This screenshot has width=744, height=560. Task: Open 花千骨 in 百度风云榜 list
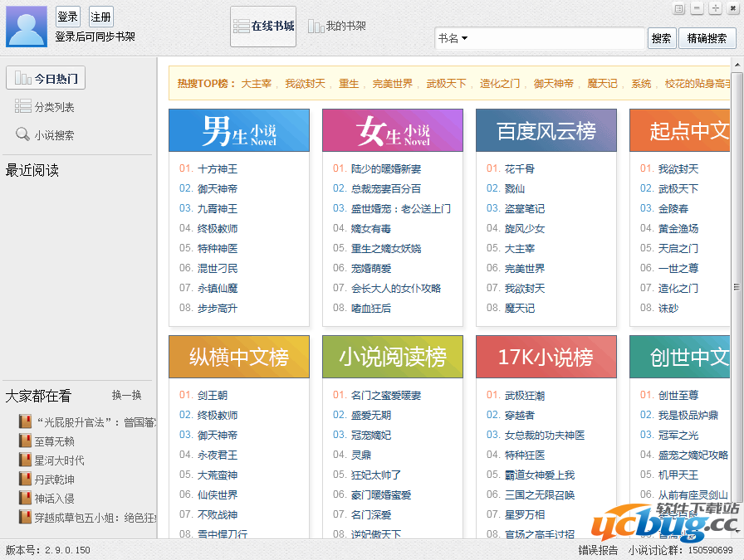tap(519, 169)
